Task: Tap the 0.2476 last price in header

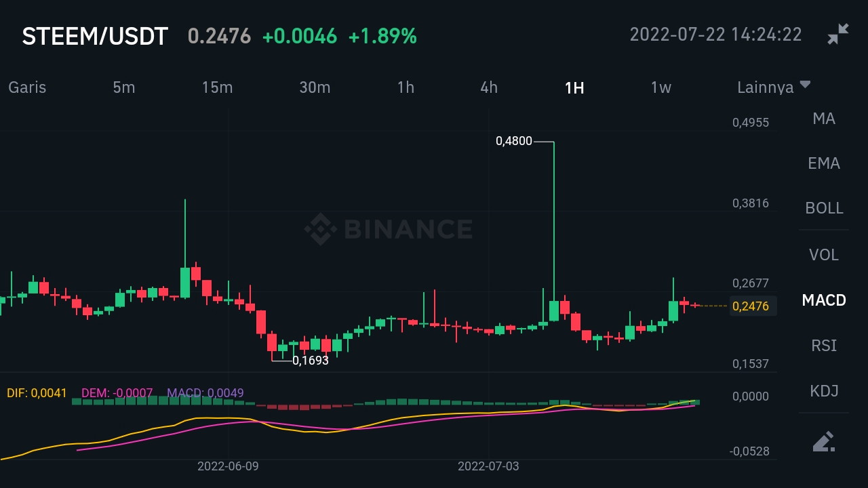Action: click(x=219, y=36)
